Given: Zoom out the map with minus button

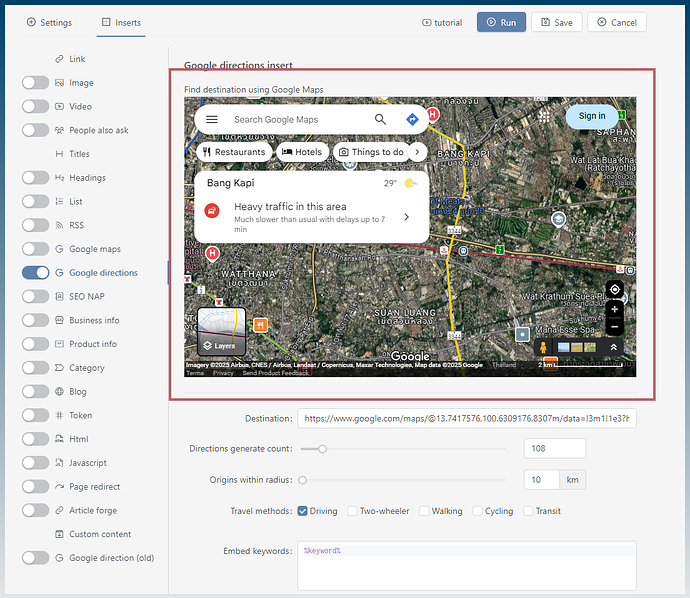Looking at the screenshot, I should point(615,327).
